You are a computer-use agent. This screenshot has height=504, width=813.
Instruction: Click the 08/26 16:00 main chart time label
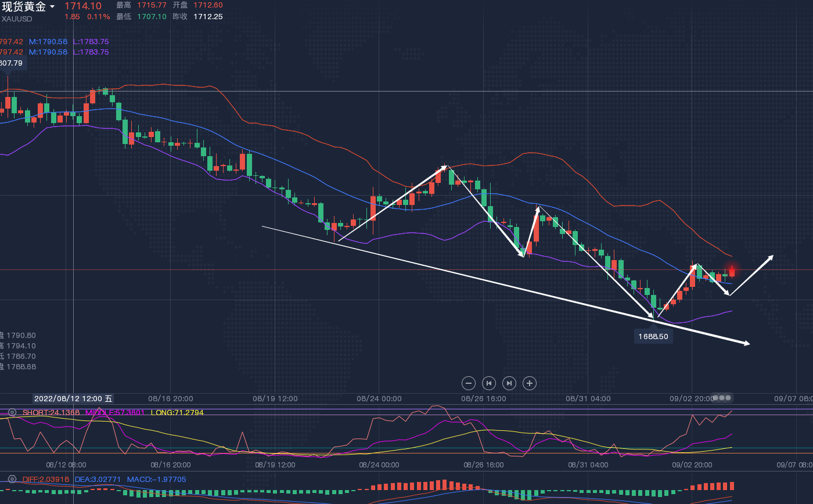[x=483, y=399]
